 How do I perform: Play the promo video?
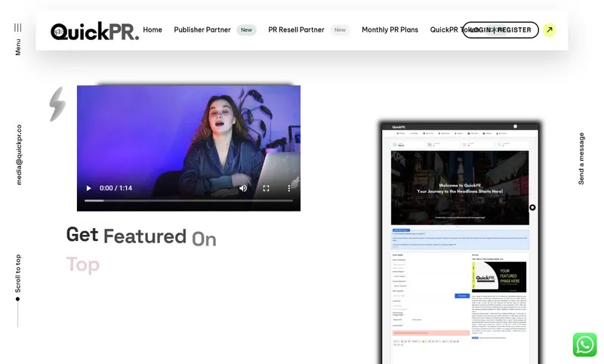(88, 188)
